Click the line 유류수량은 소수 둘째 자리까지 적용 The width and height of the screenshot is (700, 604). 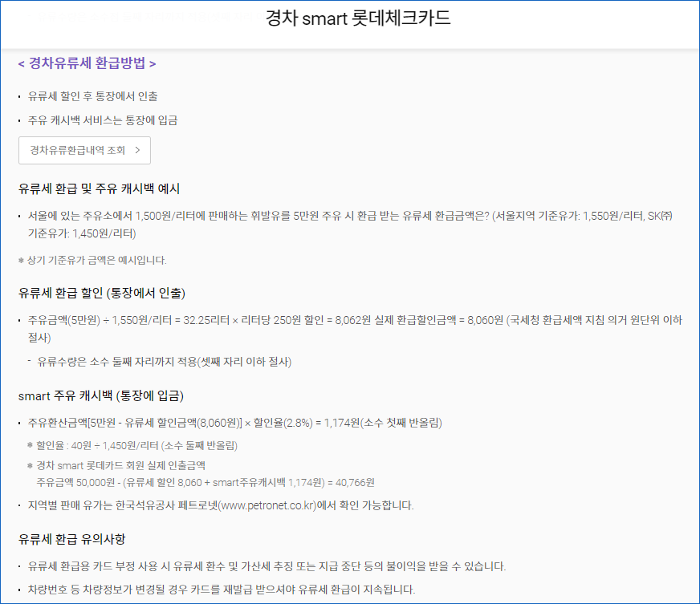pyautogui.click(x=165, y=362)
